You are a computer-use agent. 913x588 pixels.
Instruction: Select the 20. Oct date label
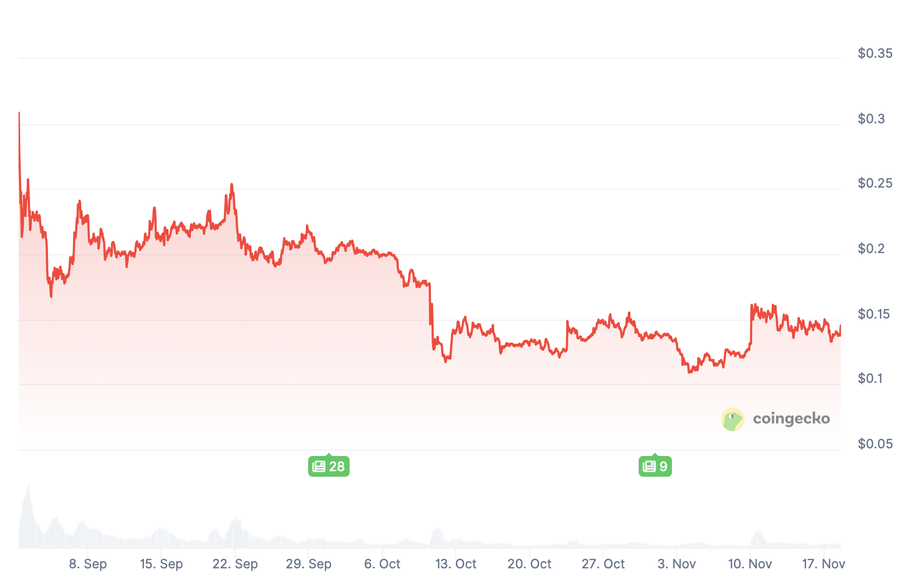[530, 564]
